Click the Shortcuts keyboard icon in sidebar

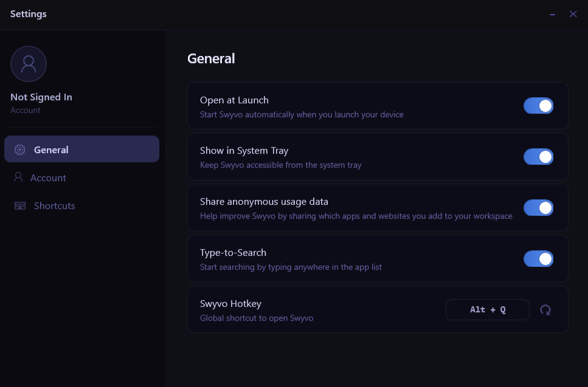click(20, 206)
